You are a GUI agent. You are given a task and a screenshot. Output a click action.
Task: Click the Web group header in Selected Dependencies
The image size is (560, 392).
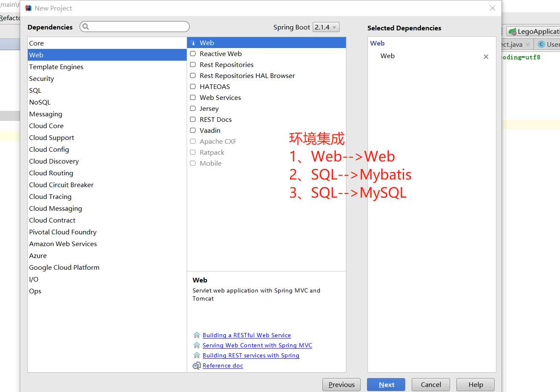377,43
